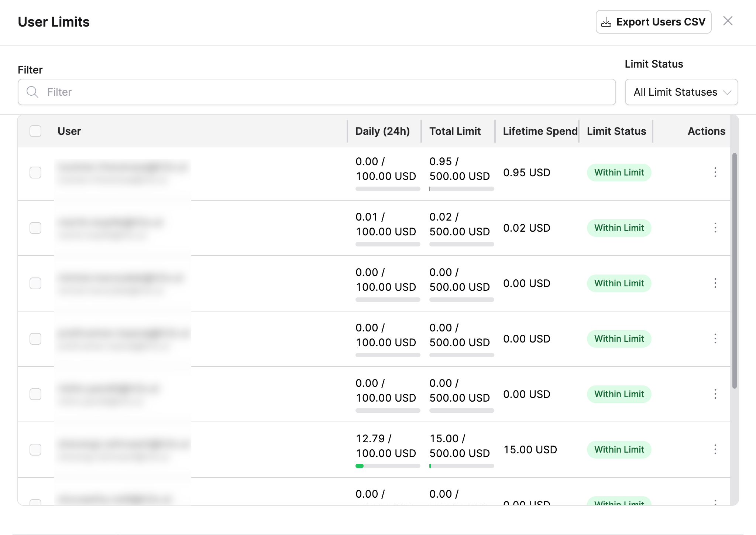The image size is (756, 535).
Task: Click the User column header
Action: [x=69, y=131]
